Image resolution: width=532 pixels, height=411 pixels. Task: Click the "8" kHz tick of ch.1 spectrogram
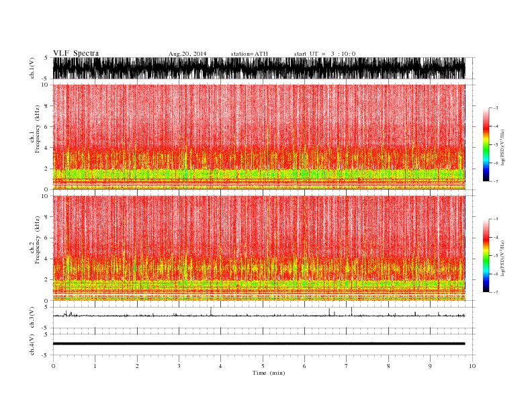[46, 106]
